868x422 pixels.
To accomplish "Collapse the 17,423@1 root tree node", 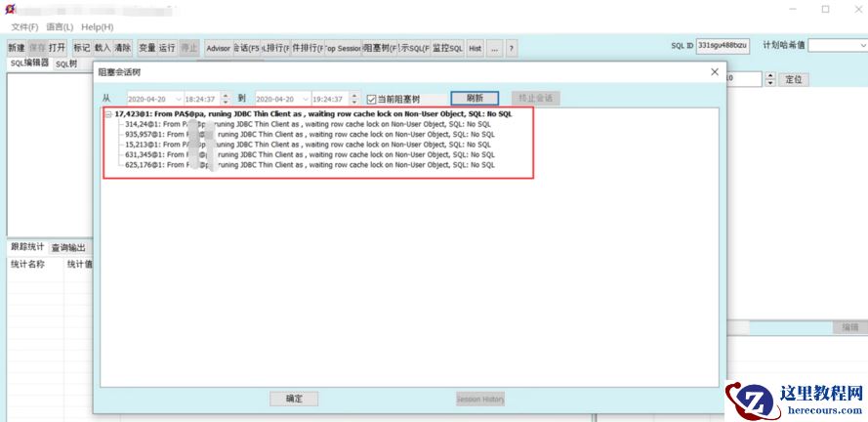I will 109,114.
